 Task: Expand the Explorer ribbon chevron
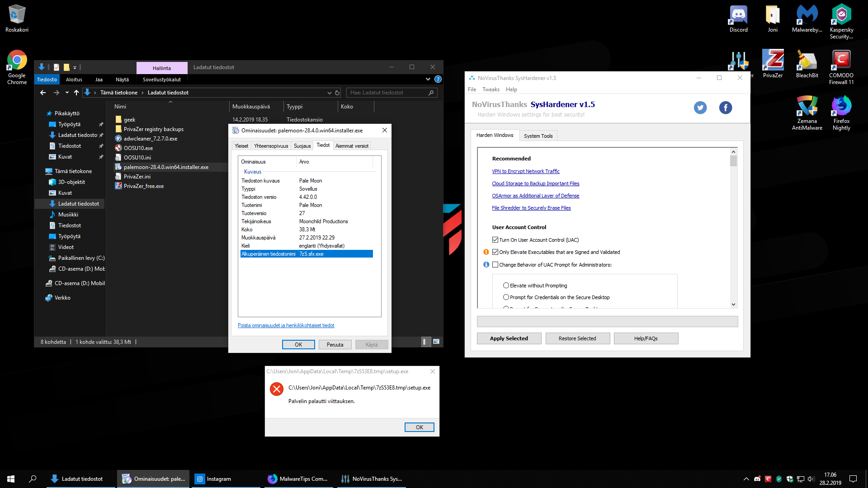[428, 79]
